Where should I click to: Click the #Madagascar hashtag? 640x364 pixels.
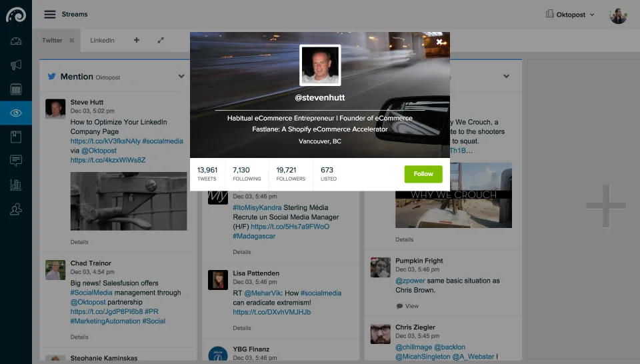(254, 236)
